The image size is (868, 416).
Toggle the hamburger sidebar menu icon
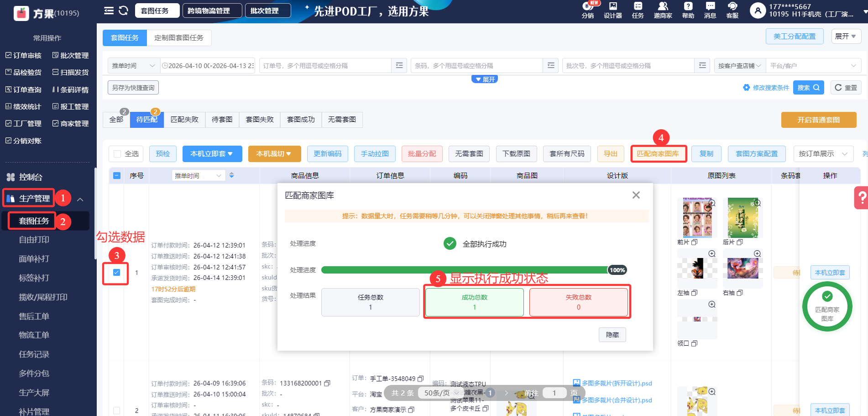pos(109,11)
